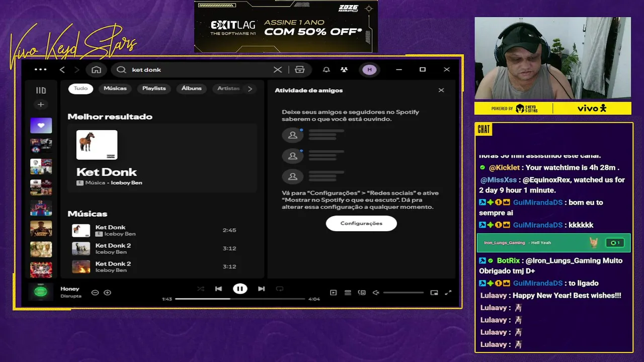
Task: Go back using the left arrow
Action: [62, 70]
